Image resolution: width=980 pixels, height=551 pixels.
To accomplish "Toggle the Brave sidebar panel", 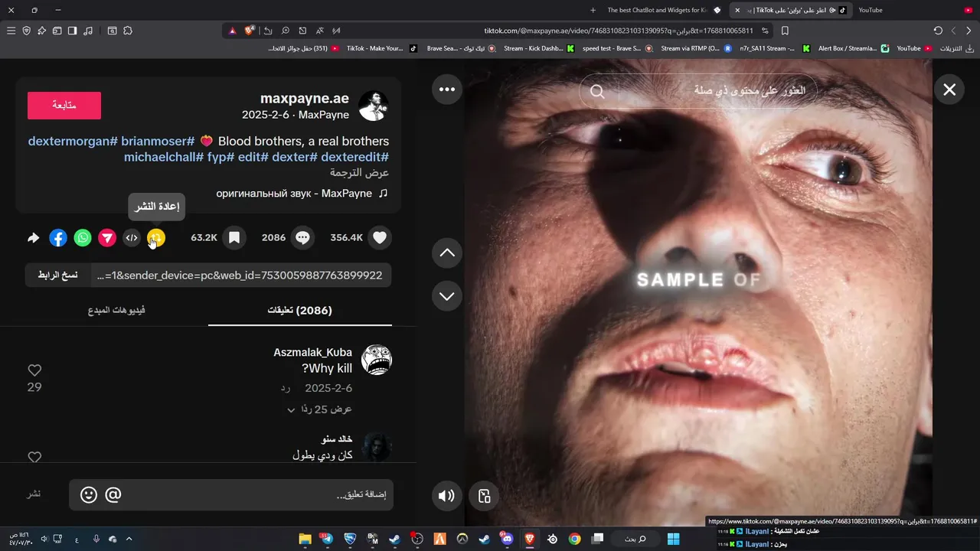I will (72, 31).
